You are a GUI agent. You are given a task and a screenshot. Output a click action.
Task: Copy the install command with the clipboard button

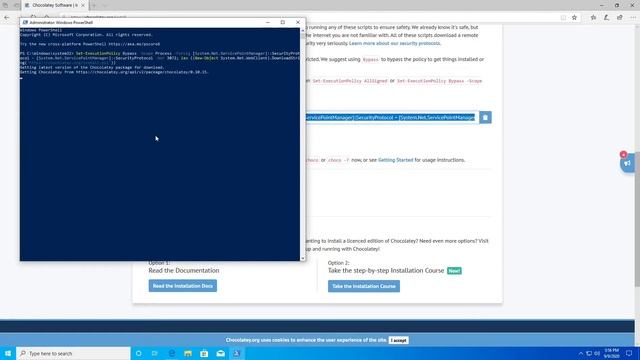(x=485, y=118)
